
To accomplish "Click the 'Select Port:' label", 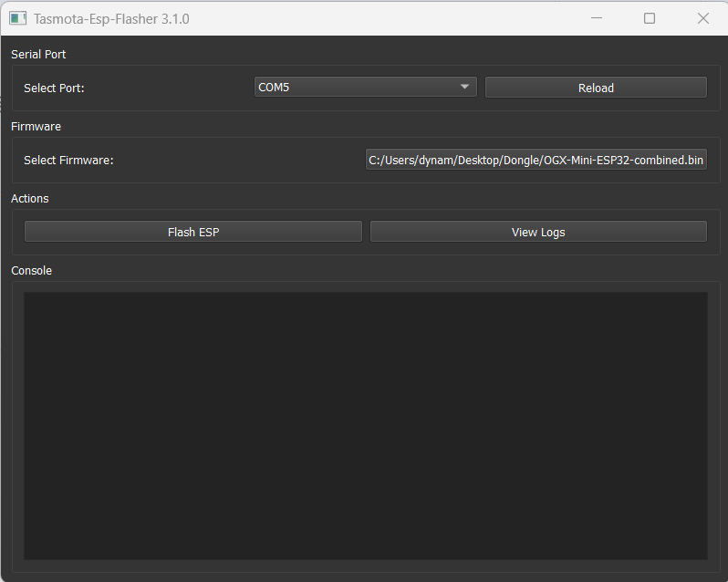I will (54, 88).
